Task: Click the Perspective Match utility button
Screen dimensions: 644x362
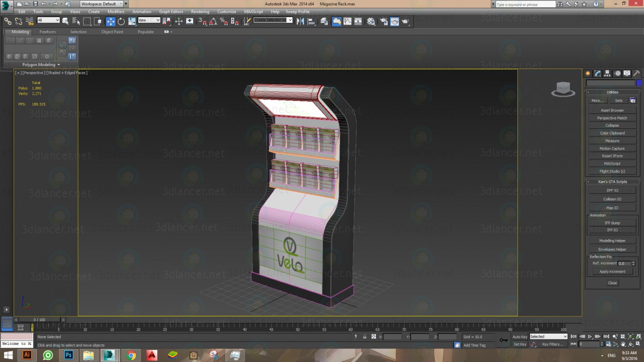Action: tap(612, 118)
